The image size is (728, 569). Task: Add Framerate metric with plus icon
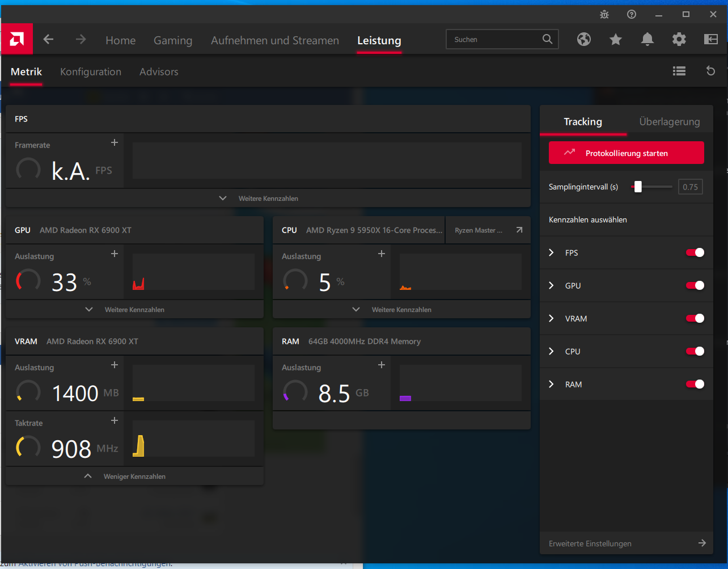tap(115, 142)
